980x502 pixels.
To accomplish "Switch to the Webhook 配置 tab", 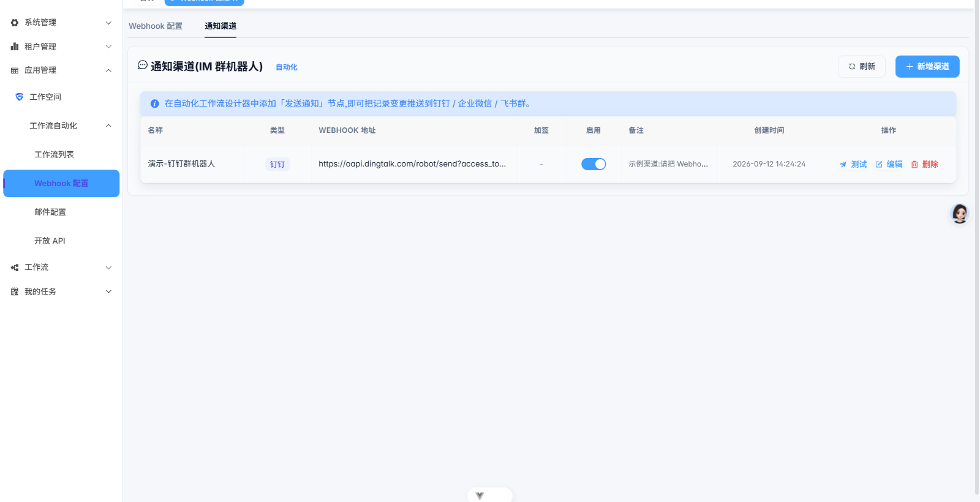I will pos(156,26).
